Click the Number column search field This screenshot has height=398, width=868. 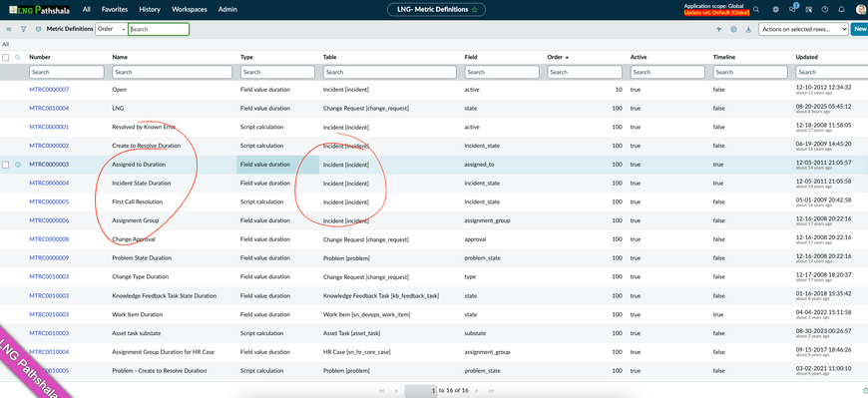(67, 72)
